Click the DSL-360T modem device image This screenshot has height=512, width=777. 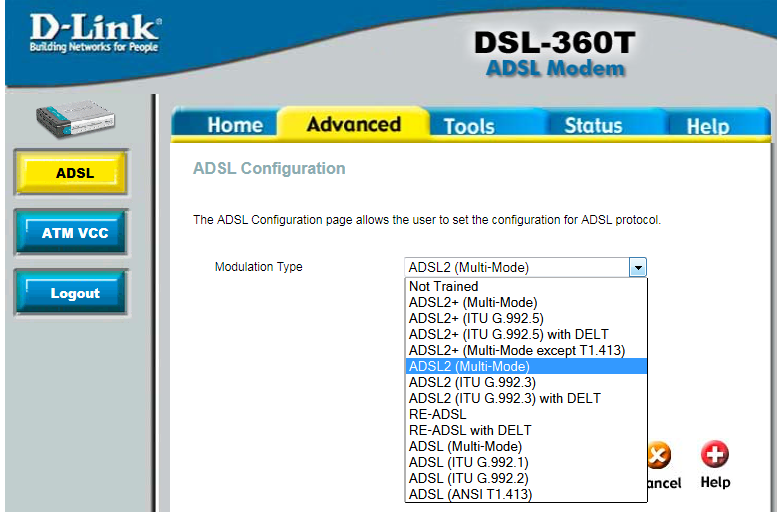coord(75,119)
